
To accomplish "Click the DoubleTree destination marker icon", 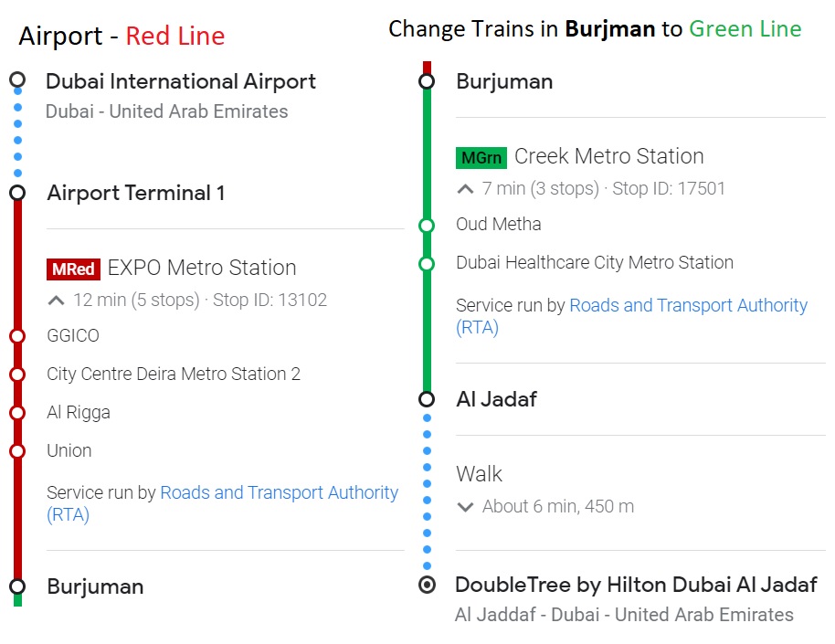I will pyautogui.click(x=427, y=585).
